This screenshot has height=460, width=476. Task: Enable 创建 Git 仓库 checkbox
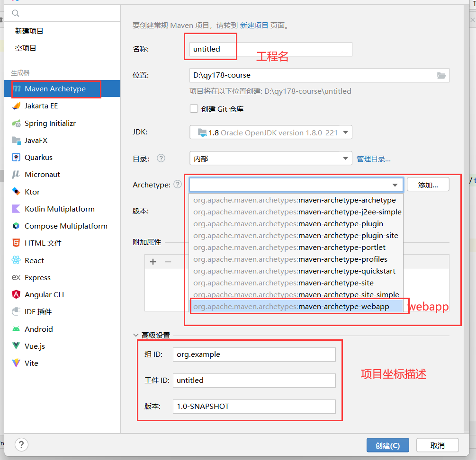(194, 108)
